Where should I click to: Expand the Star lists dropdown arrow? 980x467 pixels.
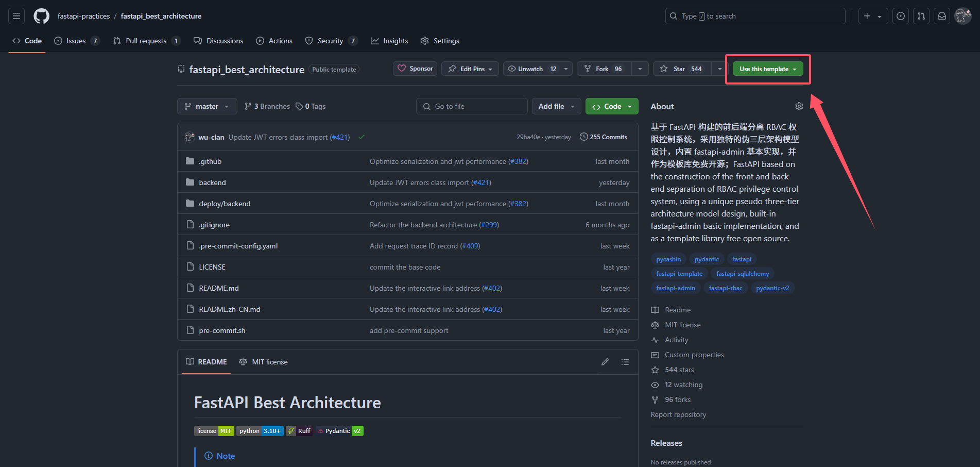pos(719,69)
